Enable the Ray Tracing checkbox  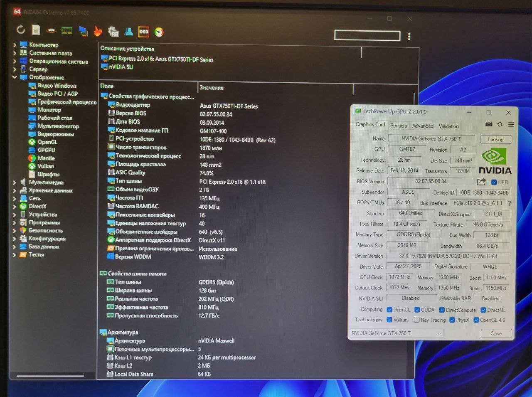[x=417, y=320]
